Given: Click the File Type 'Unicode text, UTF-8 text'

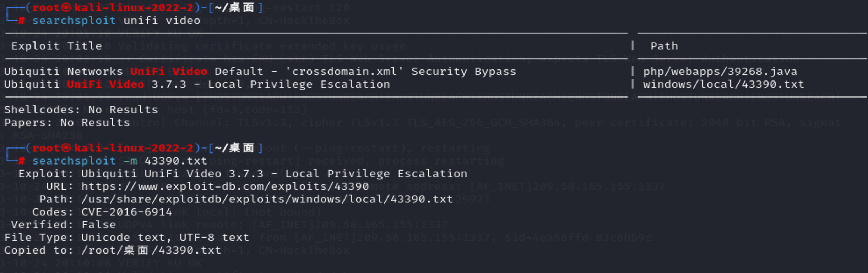Looking at the screenshot, I should point(165,238).
